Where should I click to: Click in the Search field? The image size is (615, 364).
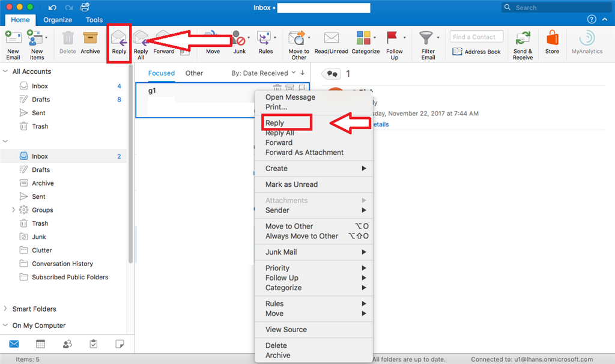(x=556, y=7)
